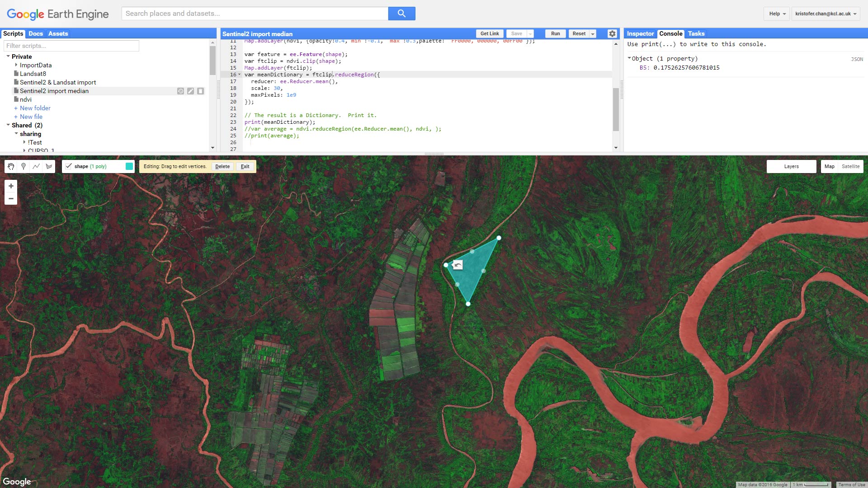Open the Layers panel
Image resolution: width=868 pixels, height=488 pixels.
click(791, 166)
